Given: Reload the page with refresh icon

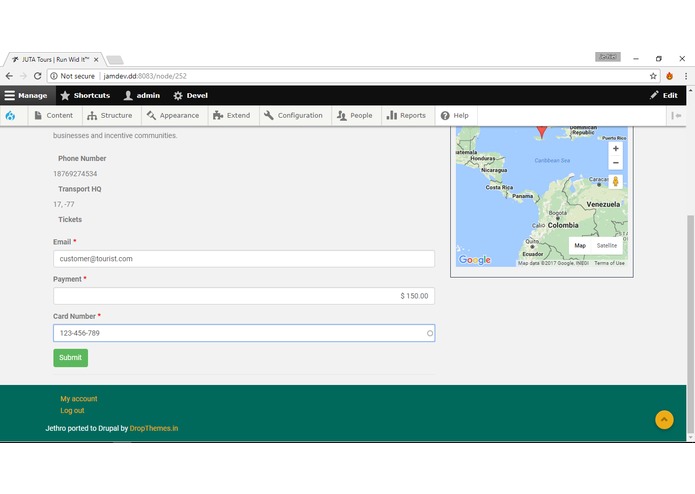Looking at the screenshot, I should click(38, 76).
